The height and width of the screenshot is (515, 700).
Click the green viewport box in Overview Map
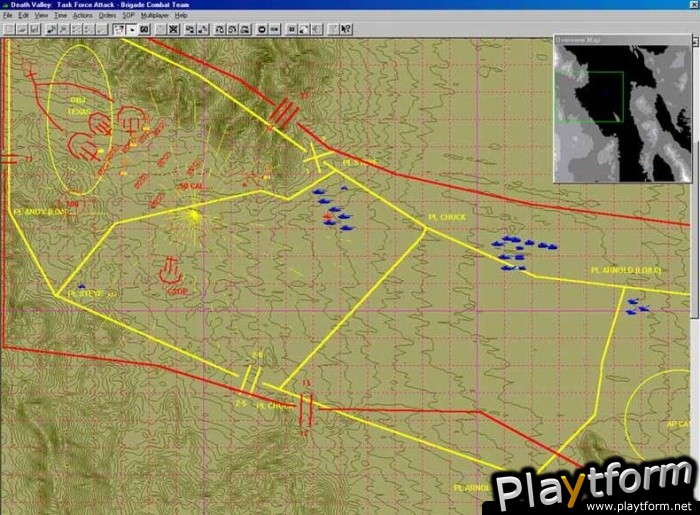click(x=589, y=97)
